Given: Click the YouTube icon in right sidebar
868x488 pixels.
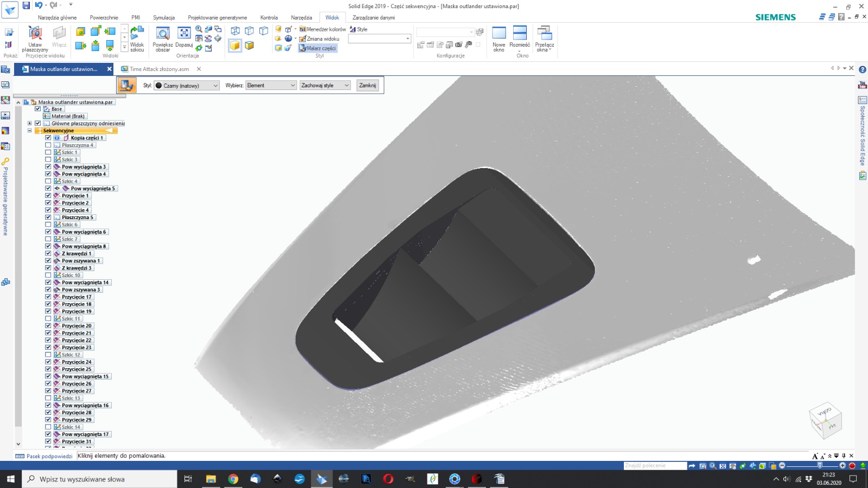Looking at the screenshot, I should pos(862,85).
